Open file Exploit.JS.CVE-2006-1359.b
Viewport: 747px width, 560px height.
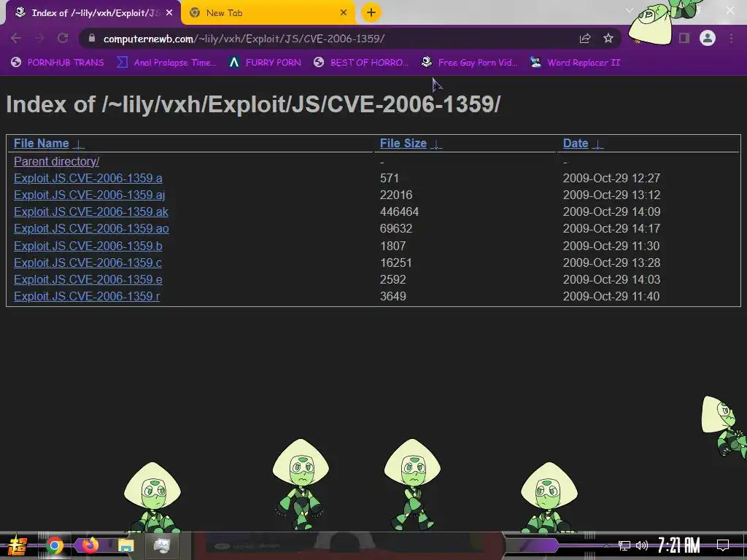[88, 246]
